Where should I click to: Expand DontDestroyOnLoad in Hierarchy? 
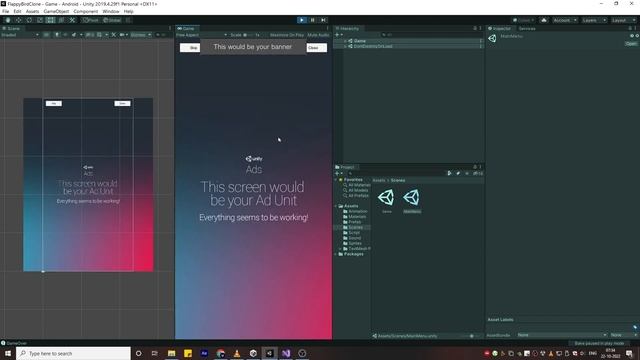345,46
